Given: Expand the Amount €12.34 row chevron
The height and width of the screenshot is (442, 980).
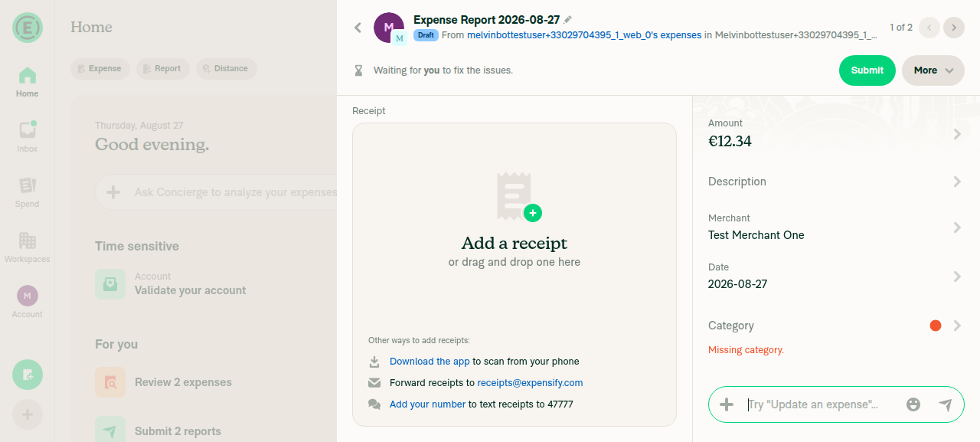Looking at the screenshot, I should [x=957, y=134].
